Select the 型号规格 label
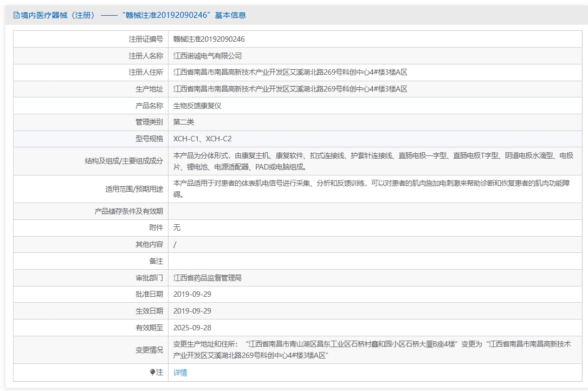The image size is (588, 391). coord(149,139)
